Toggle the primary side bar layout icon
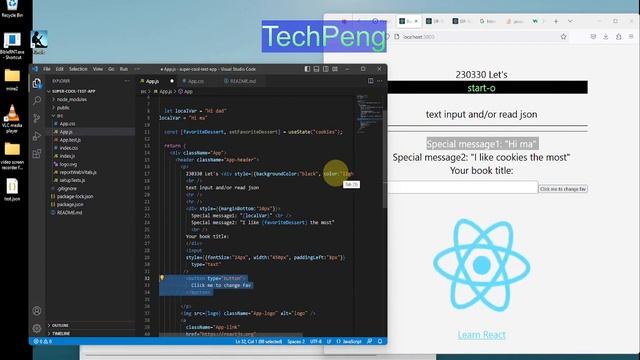 coord(307,69)
